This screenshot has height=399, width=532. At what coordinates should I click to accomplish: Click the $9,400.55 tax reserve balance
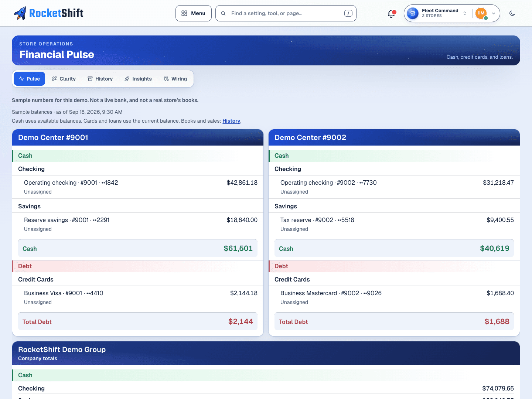(500, 220)
